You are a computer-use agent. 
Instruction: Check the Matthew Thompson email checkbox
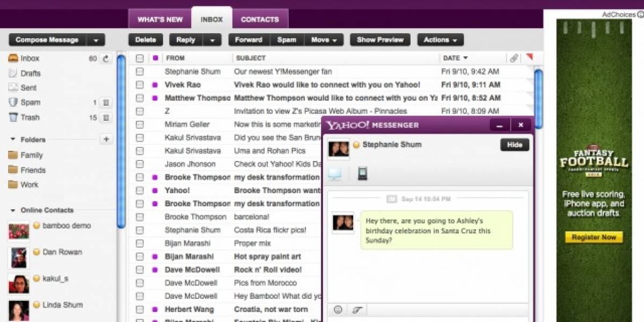tap(140, 98)
